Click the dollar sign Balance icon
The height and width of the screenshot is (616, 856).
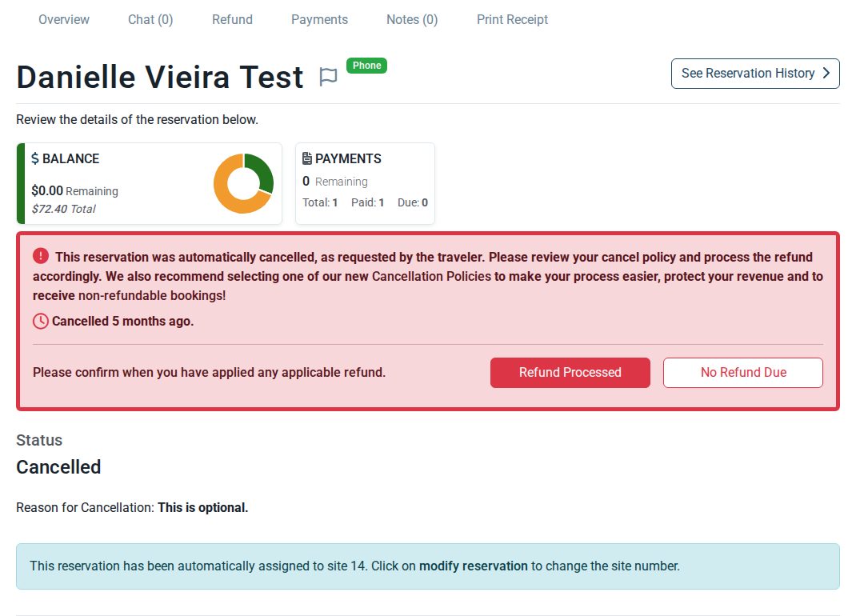[x=35, y=158]
